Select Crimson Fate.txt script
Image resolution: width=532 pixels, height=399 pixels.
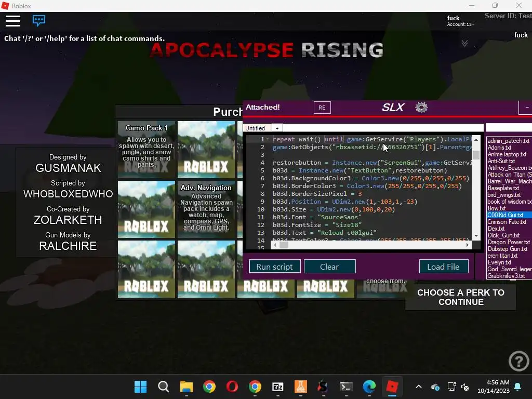[x=507, y=222]
